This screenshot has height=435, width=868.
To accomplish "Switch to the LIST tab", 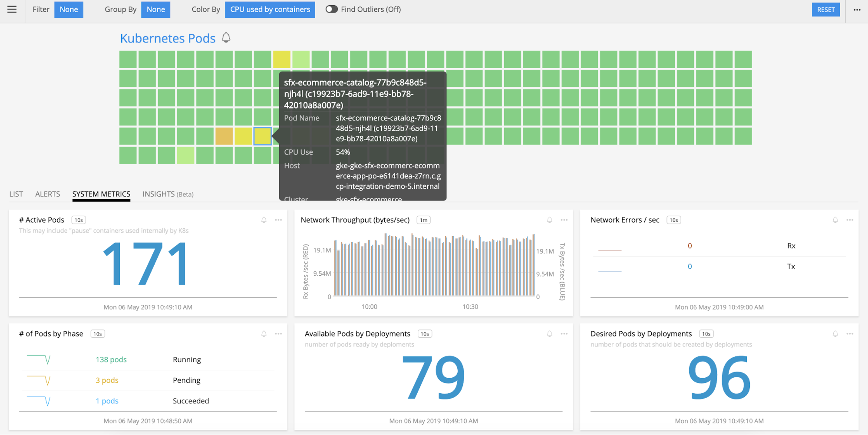I will [16, 194].
